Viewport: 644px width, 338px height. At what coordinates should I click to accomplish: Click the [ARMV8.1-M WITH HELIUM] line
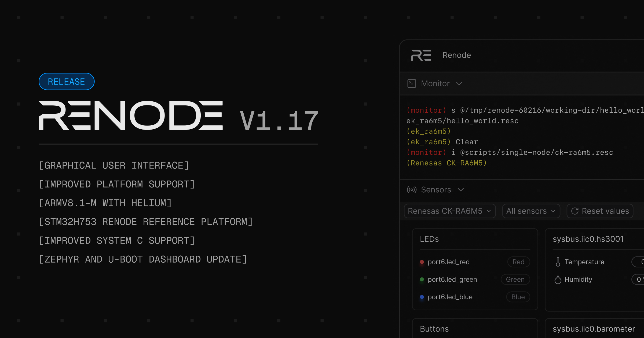click(x=105, y=203)
